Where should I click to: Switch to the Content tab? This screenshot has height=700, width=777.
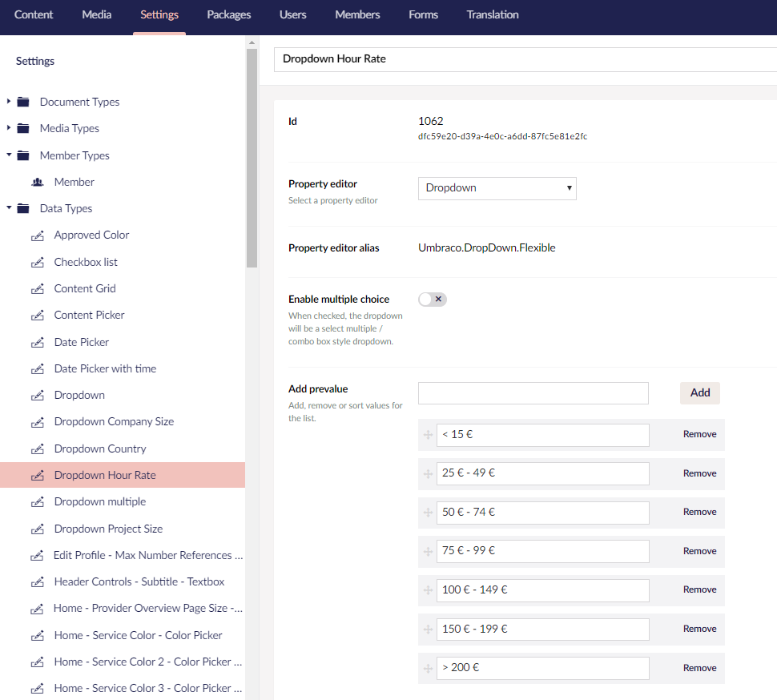point(34,14)
